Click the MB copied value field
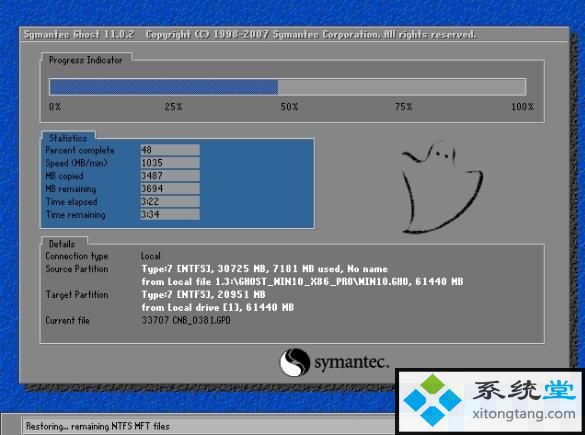 point(170,176)
